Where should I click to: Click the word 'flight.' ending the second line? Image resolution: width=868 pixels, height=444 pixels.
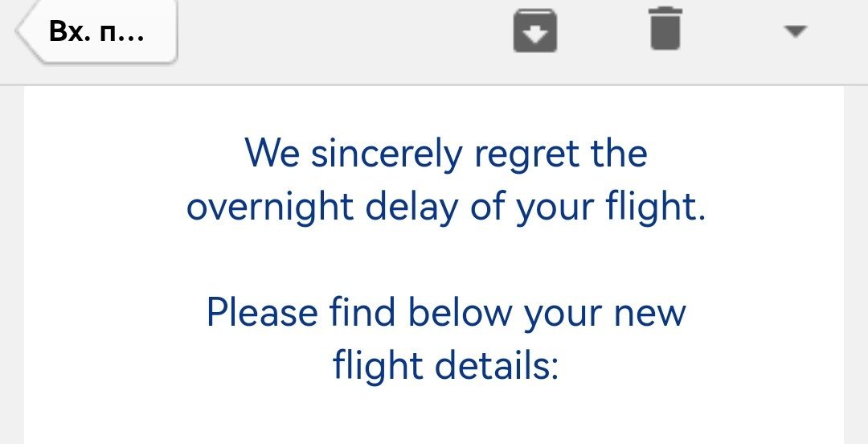pos(656,207)
